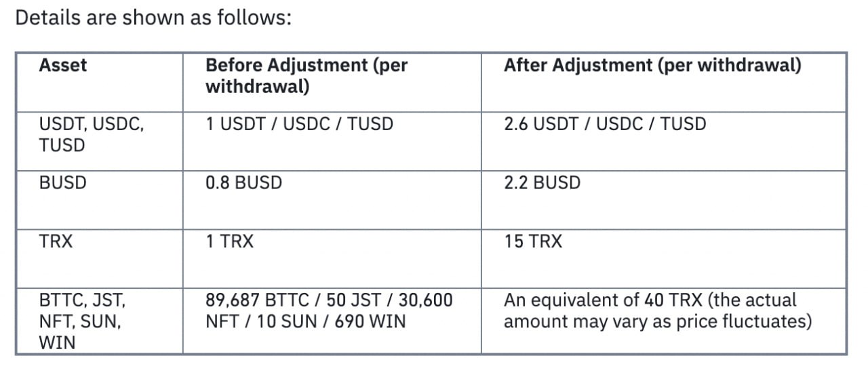Click the '15 TRX' after-adjustment value
The height and width of the screenshot is (379, 868).
pos(533,241)
